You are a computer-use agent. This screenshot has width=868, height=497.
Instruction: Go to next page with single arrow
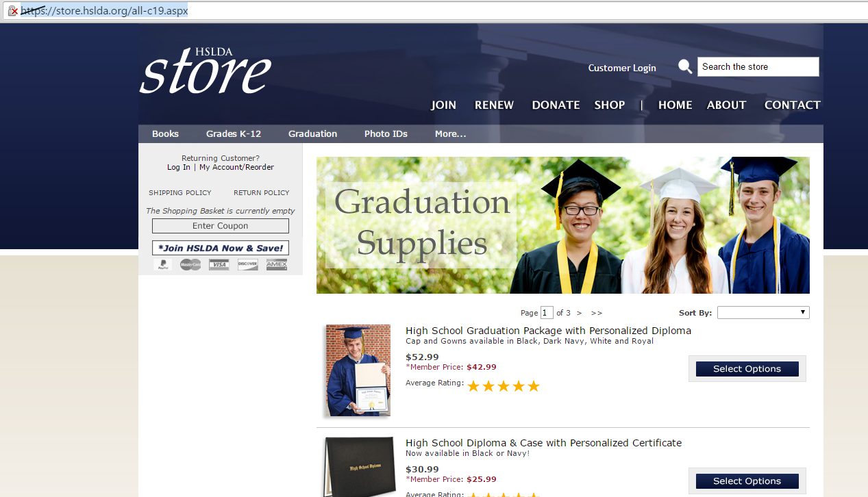click(x=579, y=313)
